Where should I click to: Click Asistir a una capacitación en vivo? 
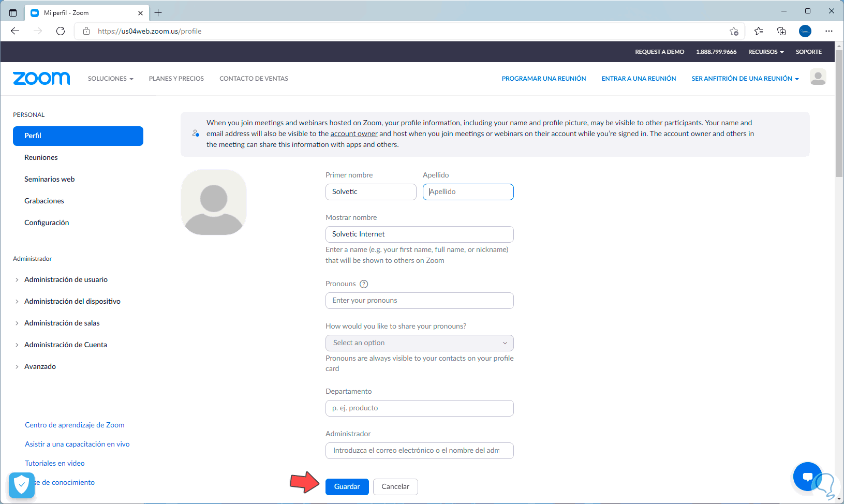pyautogui.click(x=77, y=444)
